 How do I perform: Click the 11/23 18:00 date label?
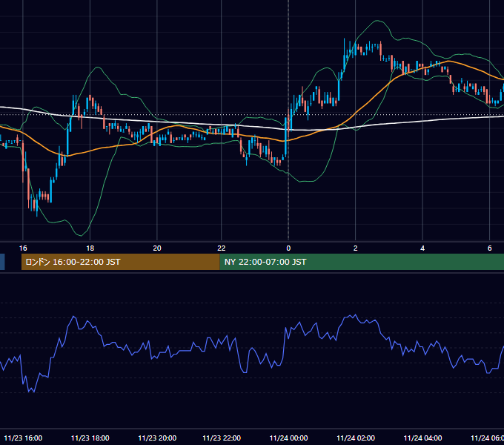click(90, 438)
